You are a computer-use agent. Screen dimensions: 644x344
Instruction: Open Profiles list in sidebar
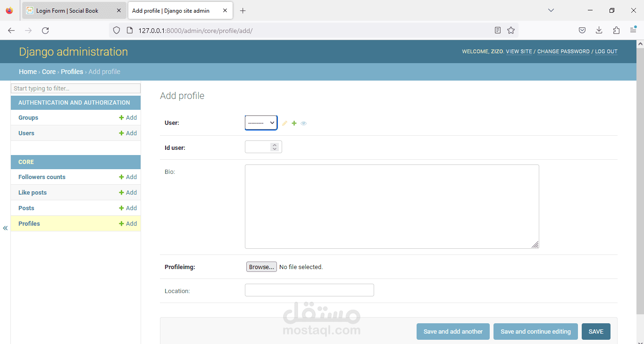[29, 224]
